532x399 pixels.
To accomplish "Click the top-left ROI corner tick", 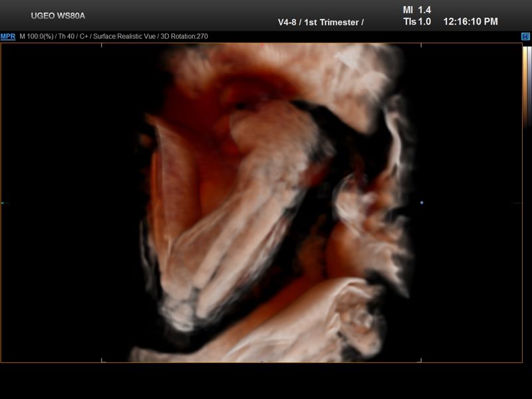I will click(x=102, y=45).
